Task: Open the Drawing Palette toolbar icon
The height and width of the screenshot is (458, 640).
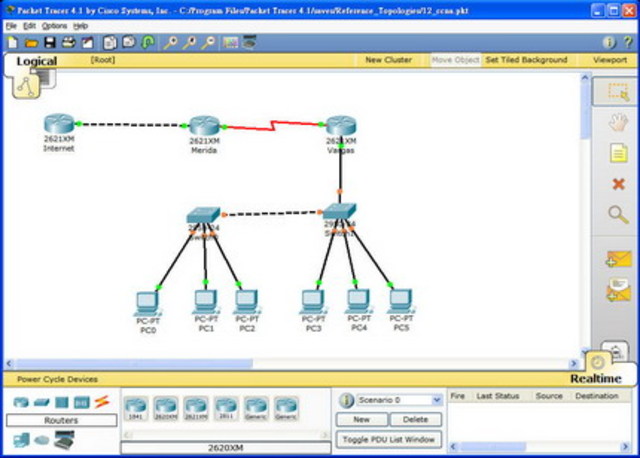Action: click(x=230, y=42)
